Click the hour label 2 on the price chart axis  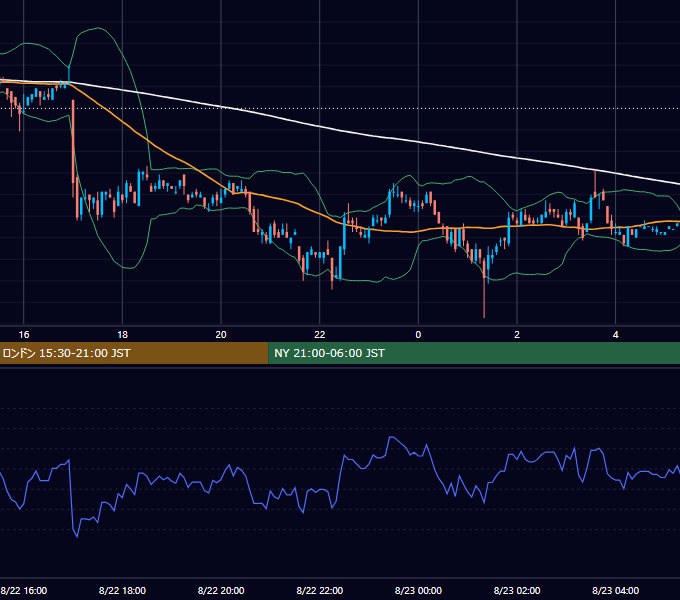coord(517,335)
